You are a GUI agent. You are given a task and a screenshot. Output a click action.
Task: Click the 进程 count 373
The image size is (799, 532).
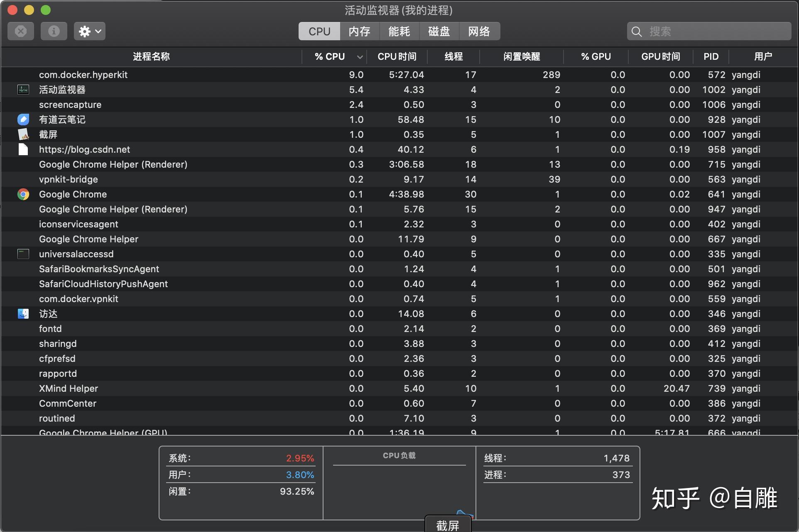click(x=621, y=475)
